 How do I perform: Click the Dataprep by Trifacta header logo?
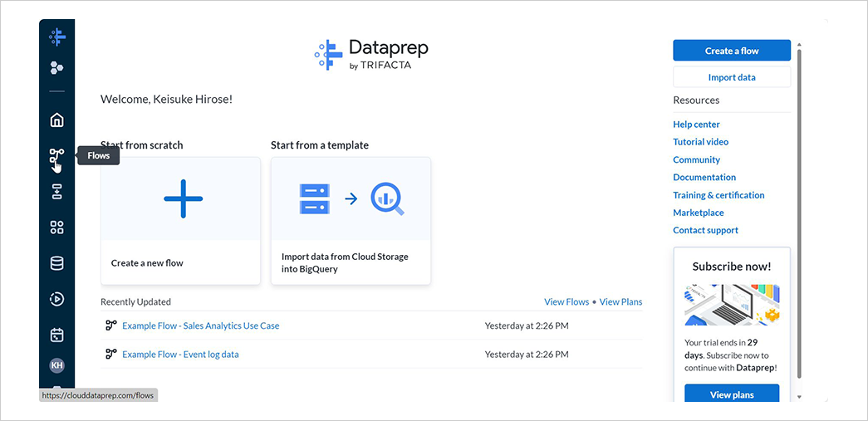(x=371, y=54)
